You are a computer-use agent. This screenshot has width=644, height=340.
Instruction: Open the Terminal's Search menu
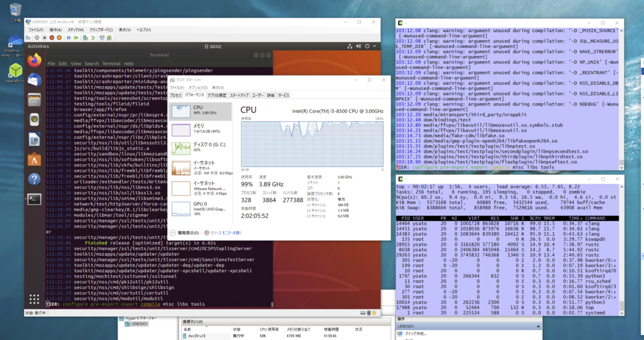point(92,63)
